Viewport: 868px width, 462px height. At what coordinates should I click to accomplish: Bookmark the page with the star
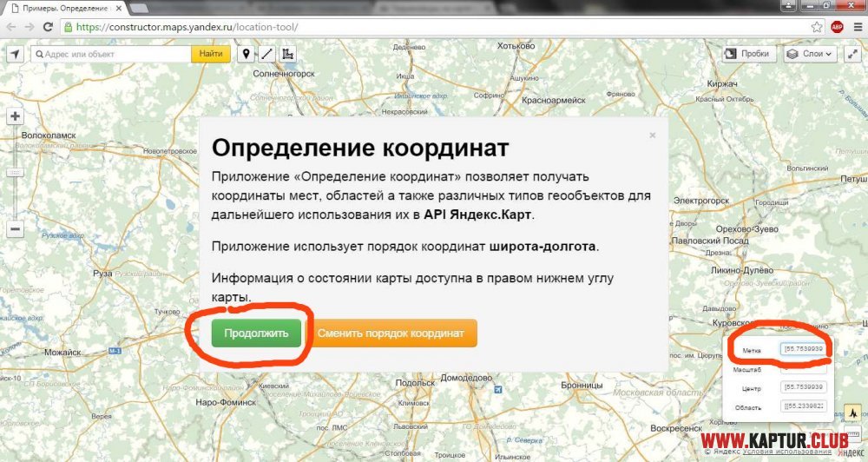817,27
